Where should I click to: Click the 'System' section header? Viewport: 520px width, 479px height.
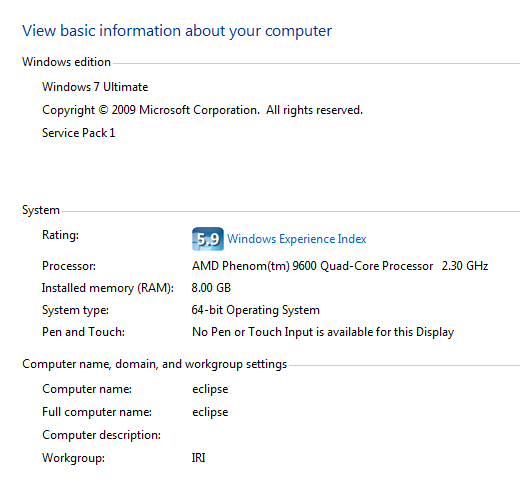pyautogui.click(x=41, y=210)
